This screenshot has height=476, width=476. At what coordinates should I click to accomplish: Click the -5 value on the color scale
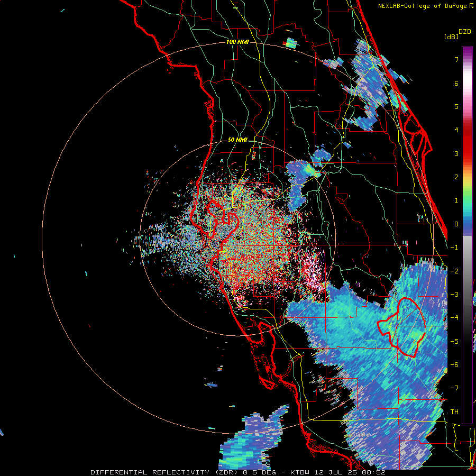click(x=454, y=342)
